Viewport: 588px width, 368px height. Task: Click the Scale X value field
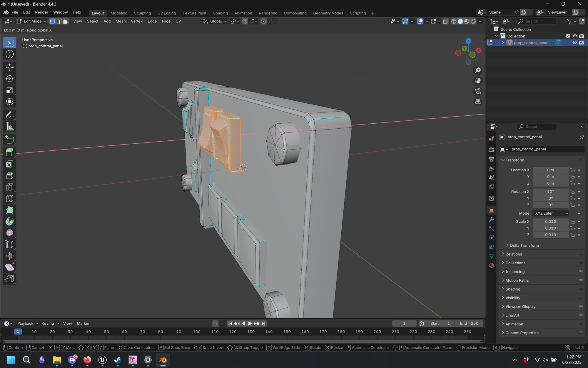tap(550, 221)
